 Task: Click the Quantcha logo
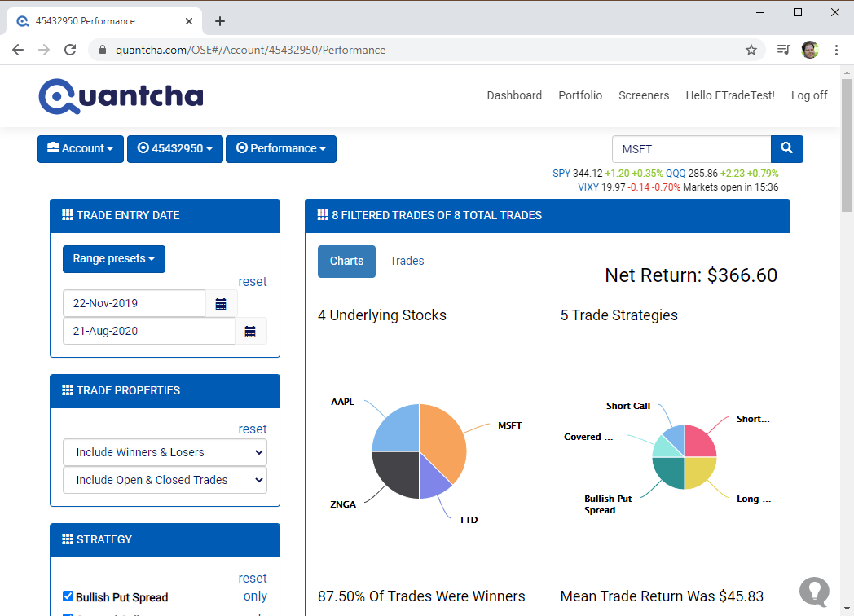pos(121,96)
